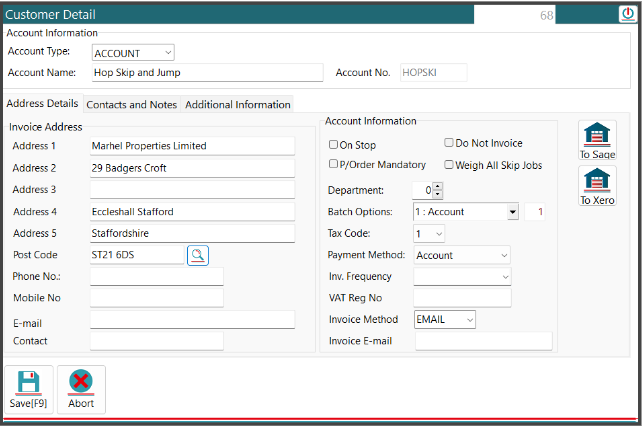Click the Account Name text field
Screen dimensions: 642x427
pyautogui.click(x=207, y=73)
